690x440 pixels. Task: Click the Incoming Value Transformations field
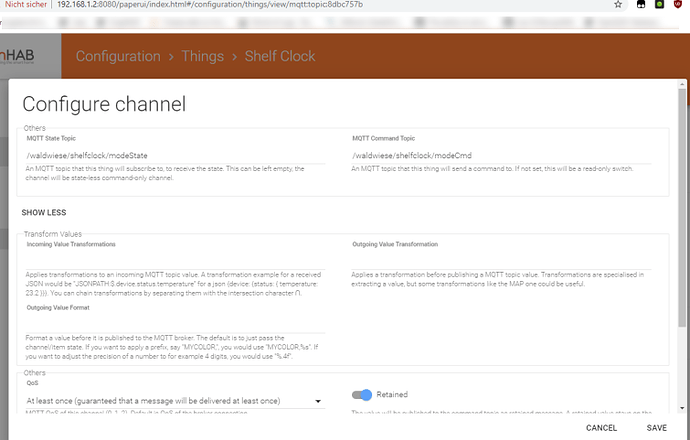(x=175, y=260)
